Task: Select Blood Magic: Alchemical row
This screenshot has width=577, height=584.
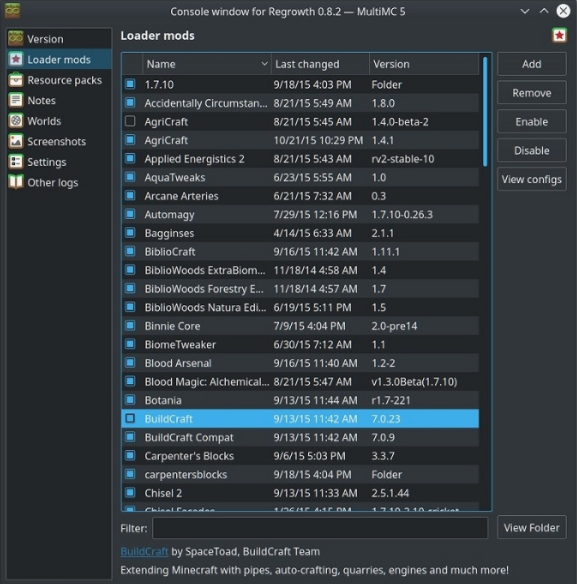Action: [x=300, y=381]
